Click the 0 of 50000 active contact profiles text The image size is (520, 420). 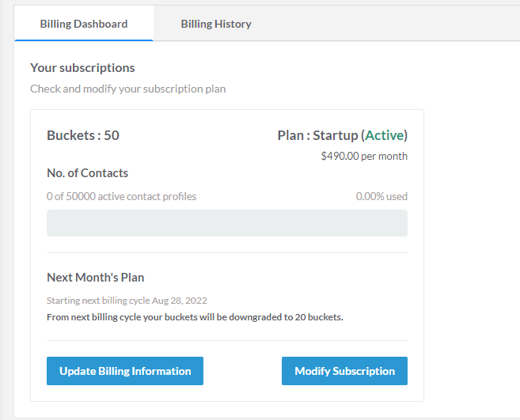pos(121,197)
